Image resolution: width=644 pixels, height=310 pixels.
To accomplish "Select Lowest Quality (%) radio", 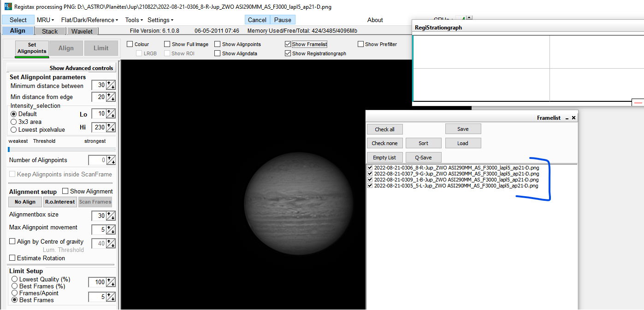I will tap(15, 279).
